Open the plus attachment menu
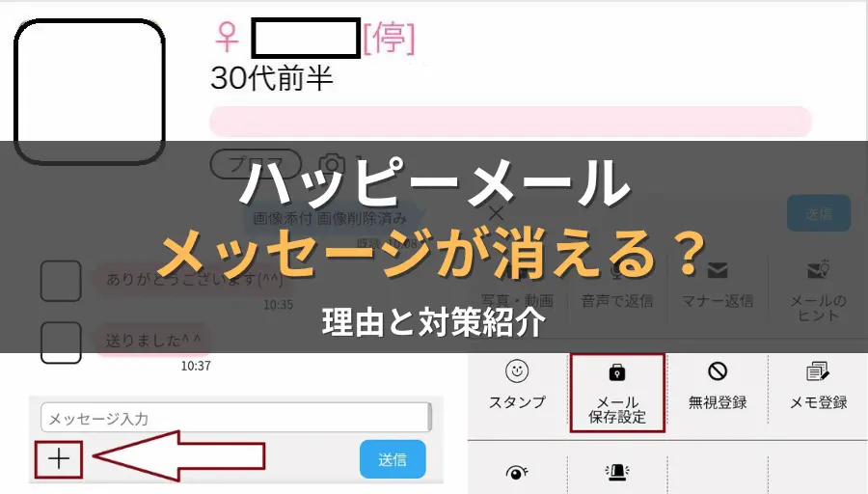This screenshot has height=494, width=868. tap(59, 459)
